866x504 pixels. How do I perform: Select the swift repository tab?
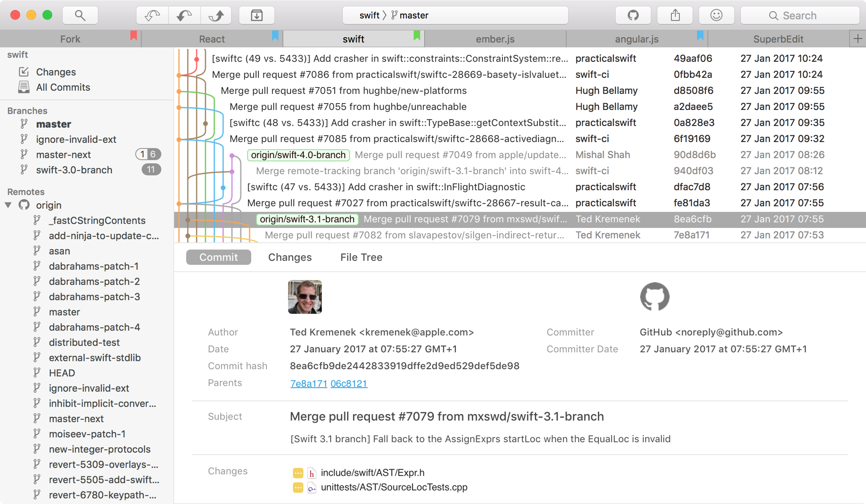(x=354, y=39)
